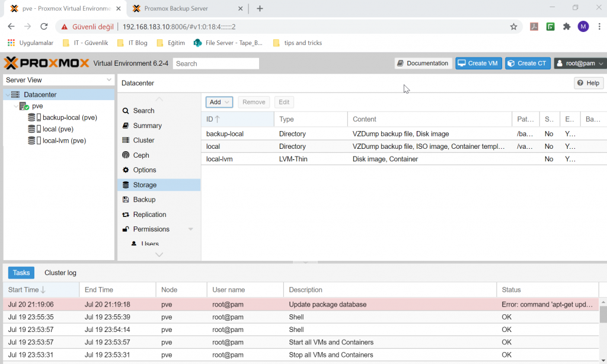The height and width of the screenshot is (364, 607).
Task: Select the Storage section in side menu
Action: (x=159, y=185)
